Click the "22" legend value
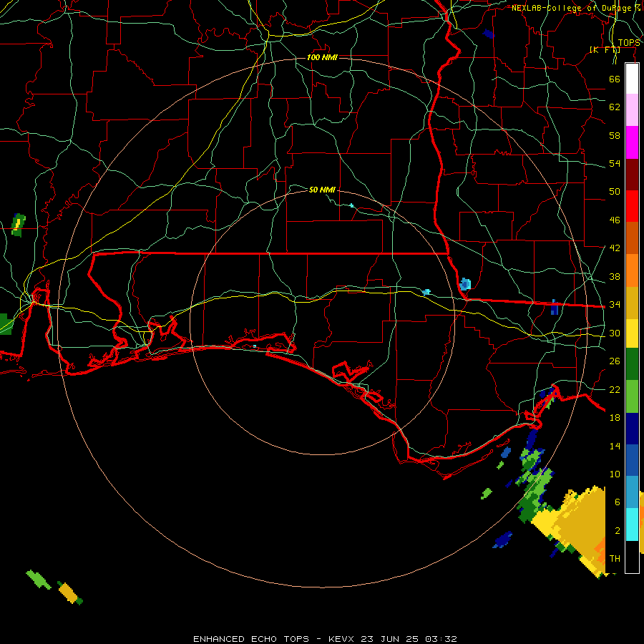 point(615,389)
